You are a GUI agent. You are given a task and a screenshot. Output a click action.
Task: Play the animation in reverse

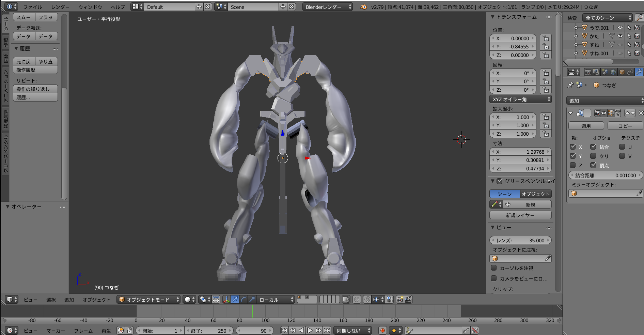[301, 330]
